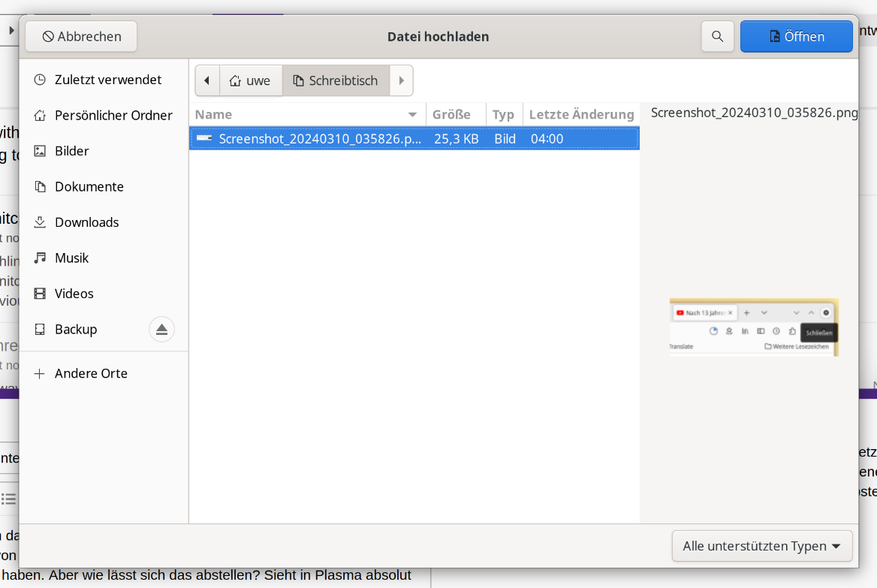Viewport: 877px width, 588px height.
Task: Click the file icon in the screenshot row
Action: (x=204, y=138)
